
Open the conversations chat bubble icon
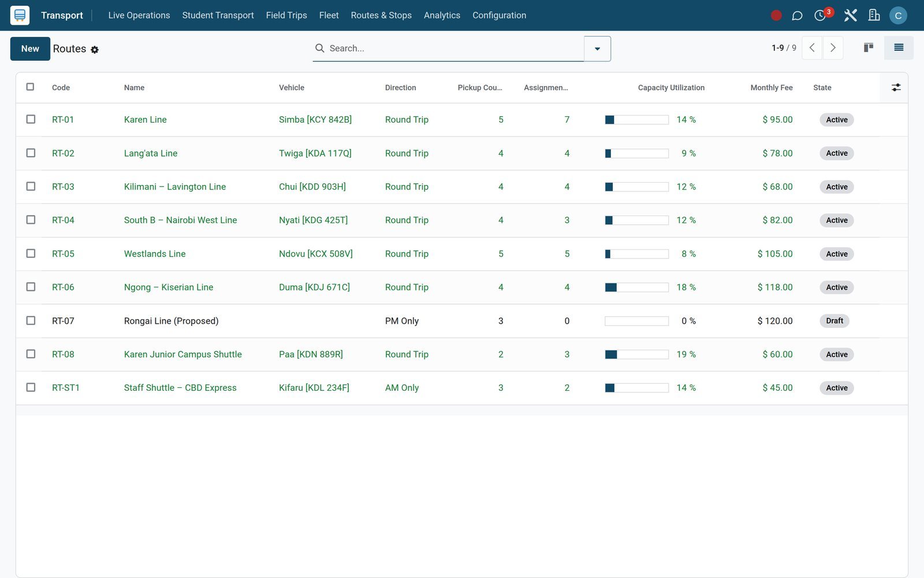[x=797, y=16]
